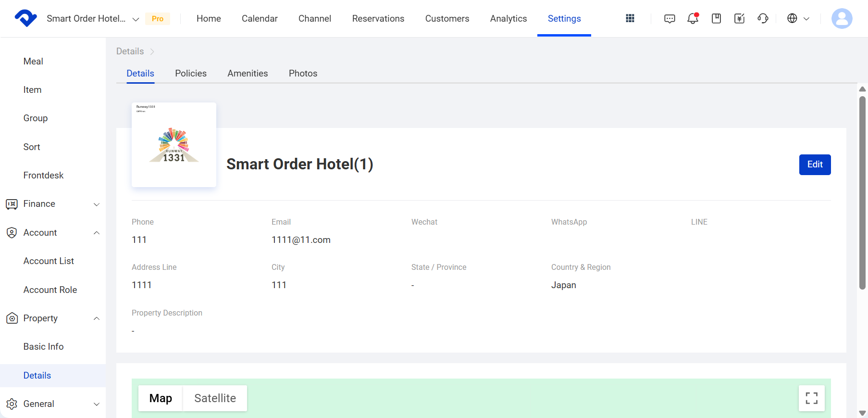Click the headset support icon
This screenshot has width=868, height=418.
point(763,18)
